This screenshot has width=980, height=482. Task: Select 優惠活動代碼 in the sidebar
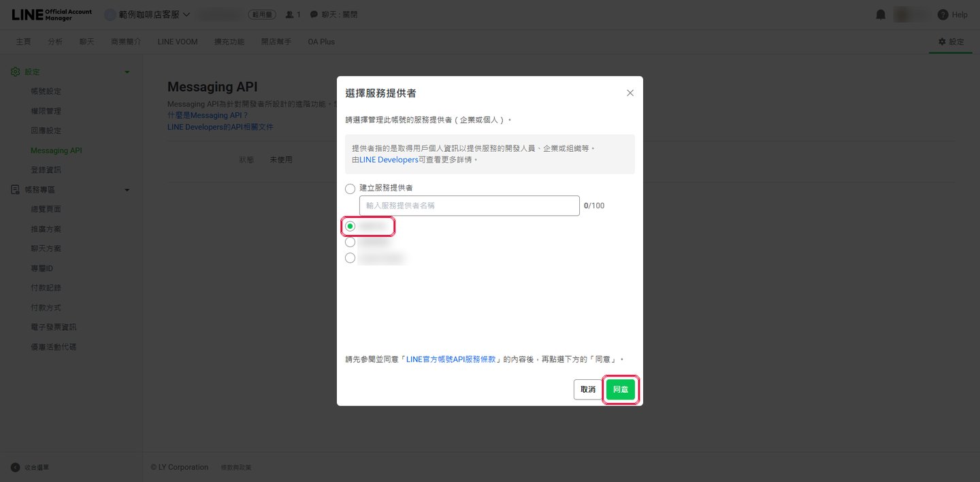click(x=54, y=347)
